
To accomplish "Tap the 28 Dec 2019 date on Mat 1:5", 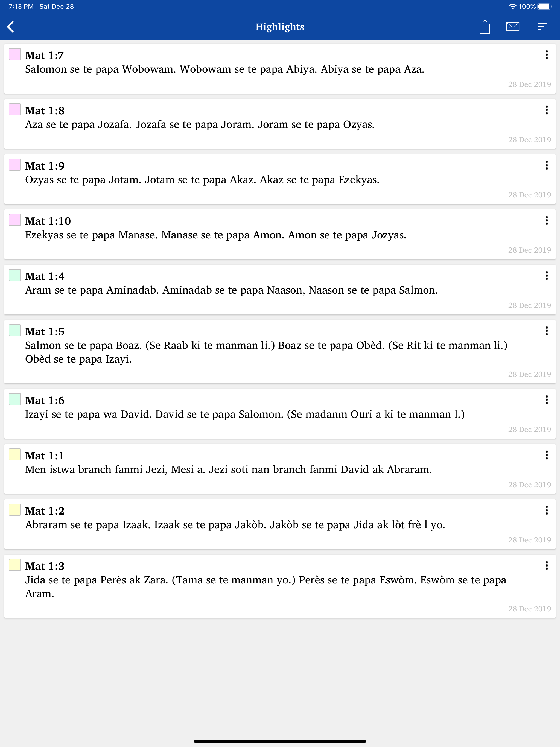I will coord(529,374).
